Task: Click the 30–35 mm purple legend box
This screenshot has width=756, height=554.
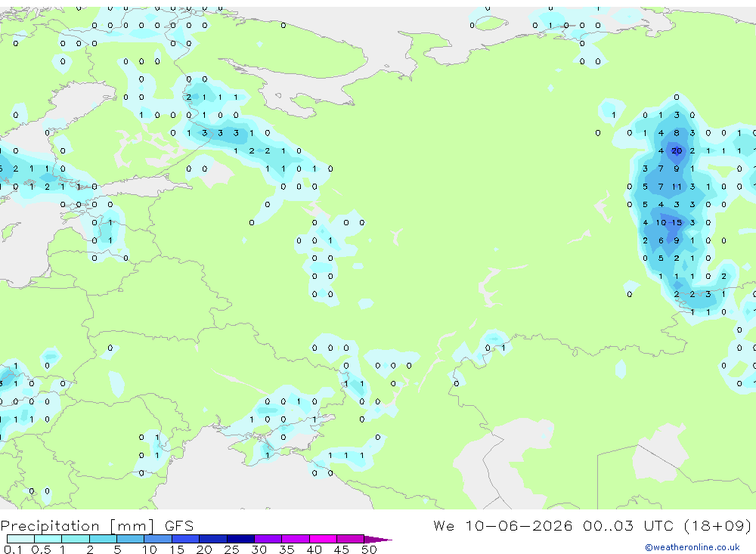Action: coord(268,539)
